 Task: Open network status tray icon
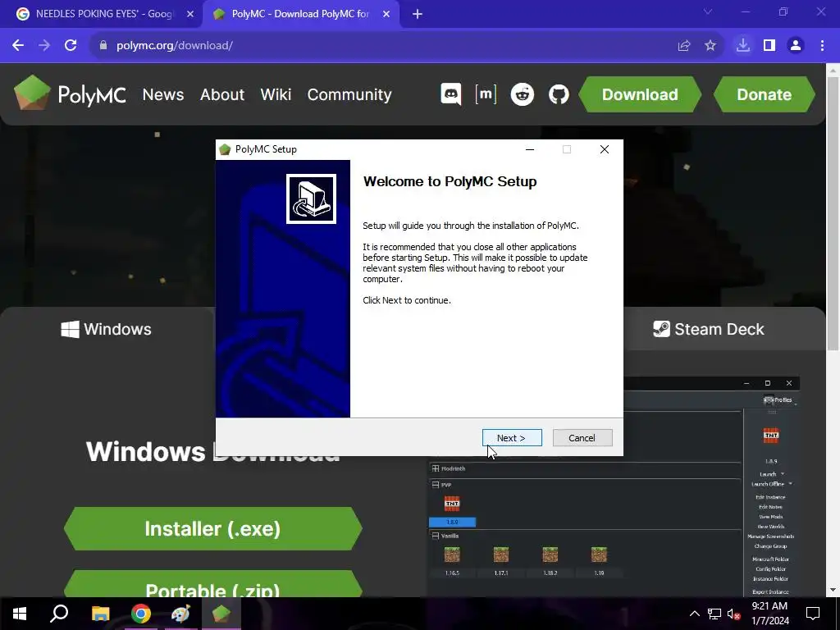coord(714,614)
